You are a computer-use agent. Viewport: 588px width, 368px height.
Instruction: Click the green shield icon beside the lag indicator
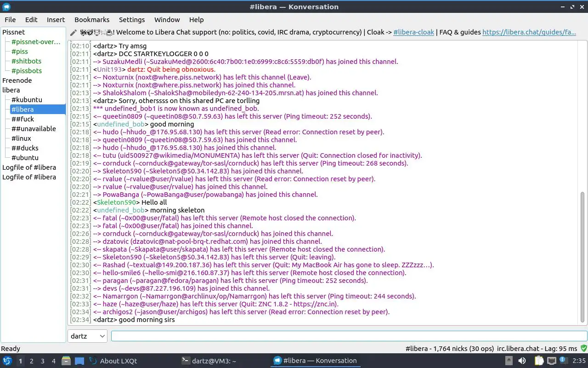click(583, 349)
